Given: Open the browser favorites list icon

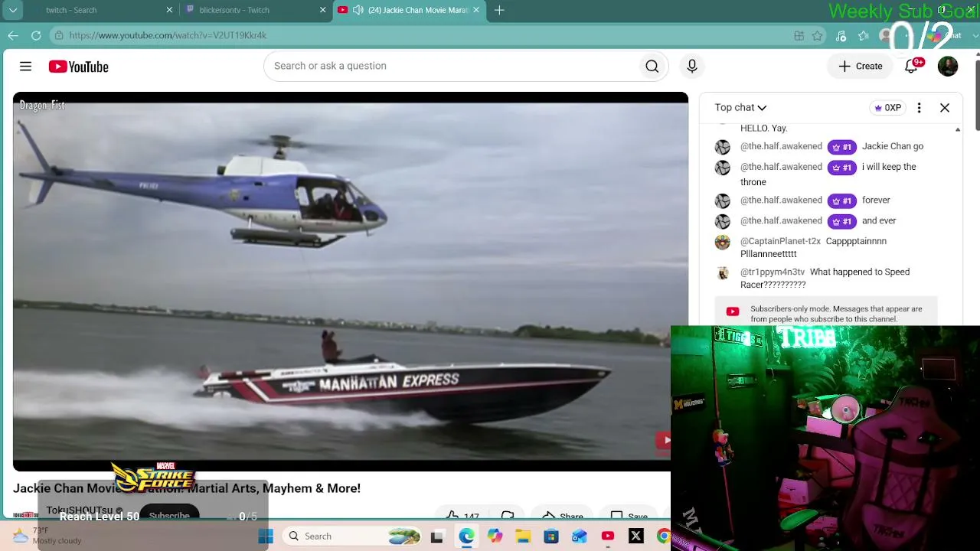Looking at the screenshot, I should pos(864,35).
